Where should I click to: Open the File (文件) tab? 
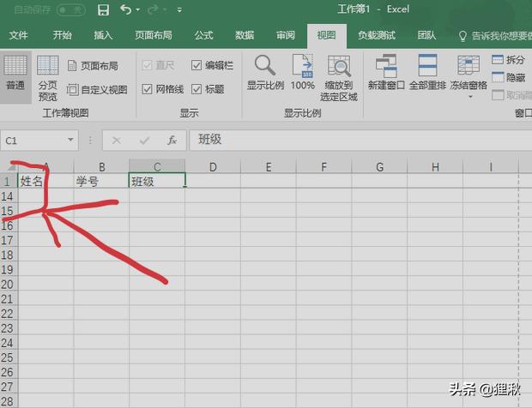click(18, 35)
